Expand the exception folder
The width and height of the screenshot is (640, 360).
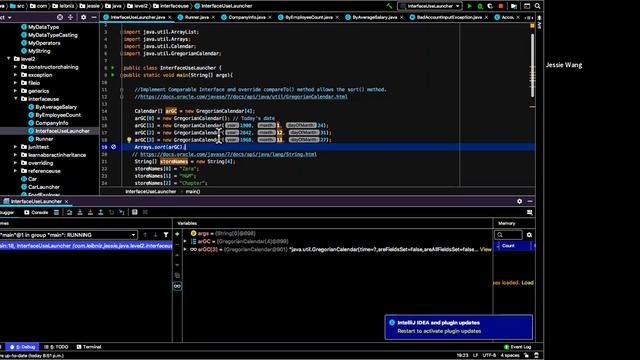click(x=16, y=75)
